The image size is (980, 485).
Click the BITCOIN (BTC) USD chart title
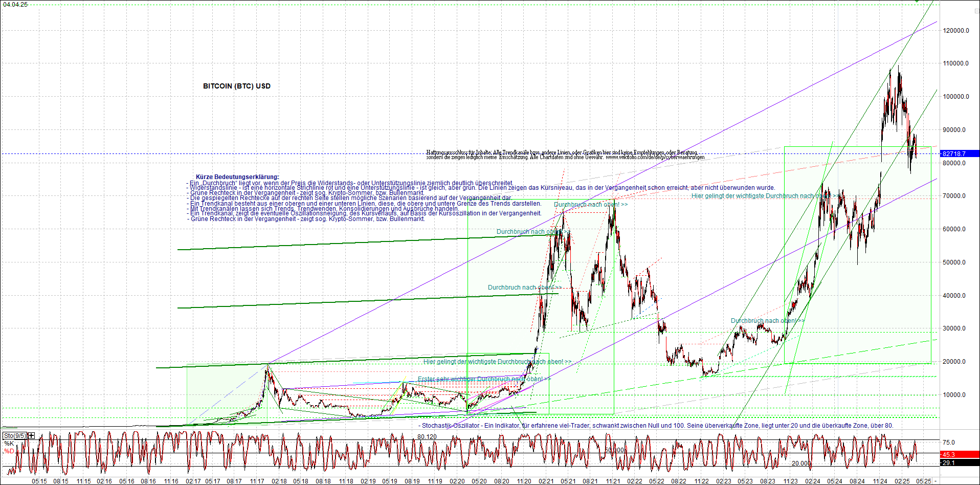237,86
